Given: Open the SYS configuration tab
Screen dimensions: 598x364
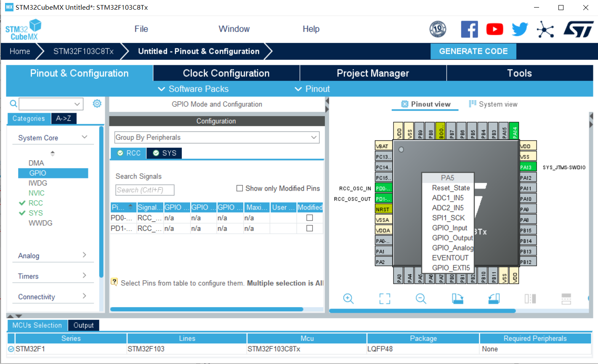Looking at the screenshot, I should pyautogui.click(x=165, y=153).
